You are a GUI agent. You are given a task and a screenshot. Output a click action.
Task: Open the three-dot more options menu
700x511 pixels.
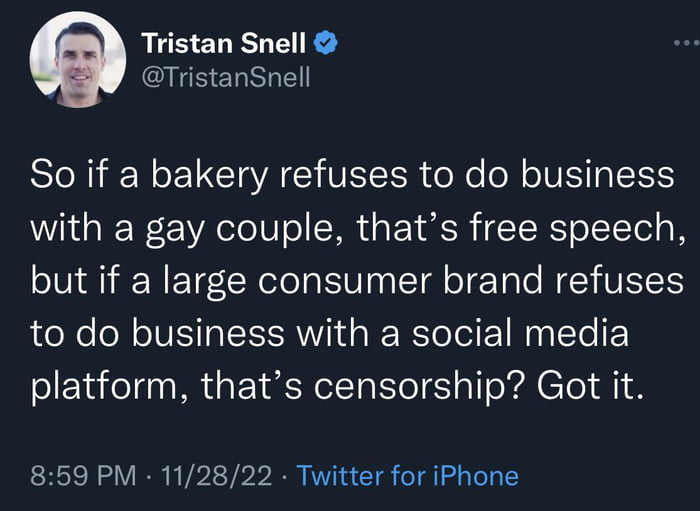pos(687,43)
